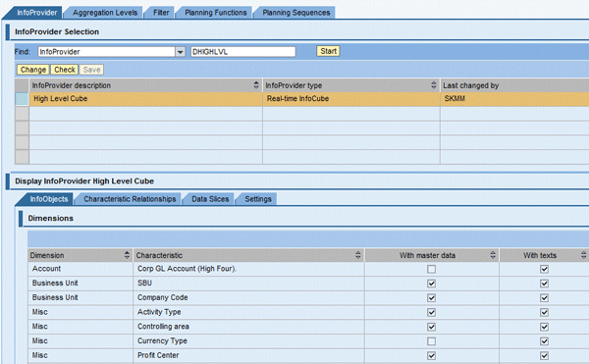
Task: Click the Check button
Action: click(65, 70)
